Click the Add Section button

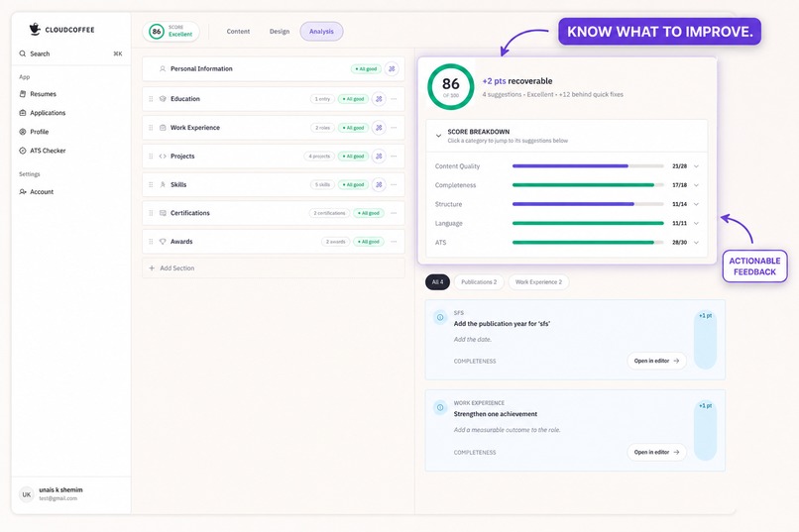(x=274, y=267)
